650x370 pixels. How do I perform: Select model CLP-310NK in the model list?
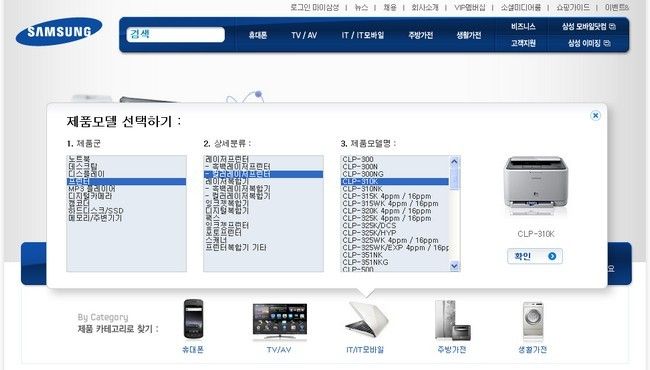point(395,189)
